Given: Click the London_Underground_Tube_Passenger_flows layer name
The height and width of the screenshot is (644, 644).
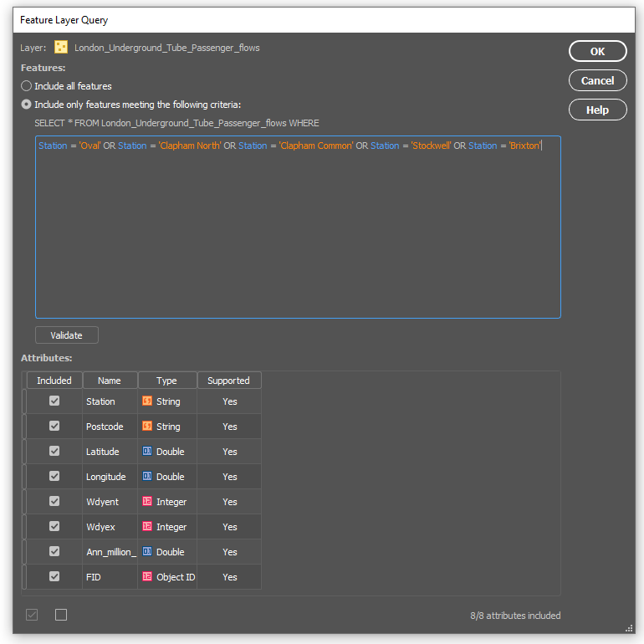Looking at the screenshot, I should pos(166,48).
